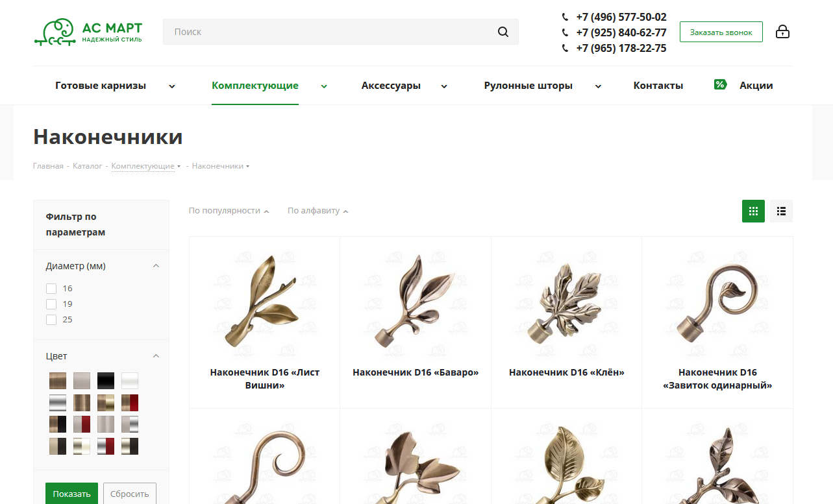The image size is (833, 504).
Task: Open the Рулонные шторы menu
Action: [528, 86]
